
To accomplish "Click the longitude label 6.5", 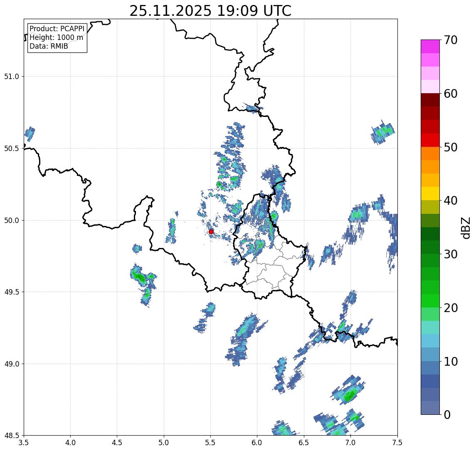I will [x=304, y=443].
